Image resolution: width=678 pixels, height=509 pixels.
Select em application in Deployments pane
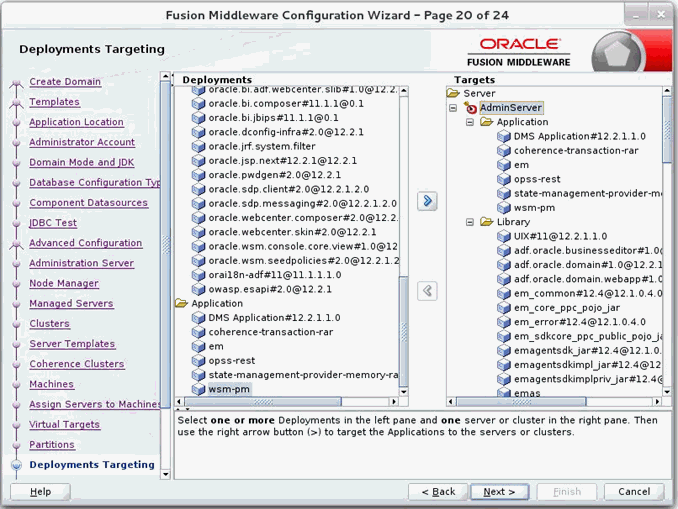pos(216,346)
